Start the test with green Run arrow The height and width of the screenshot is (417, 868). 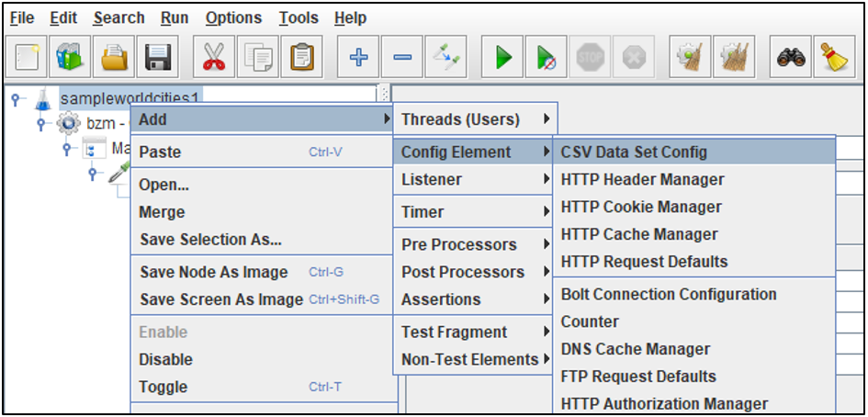502,58
